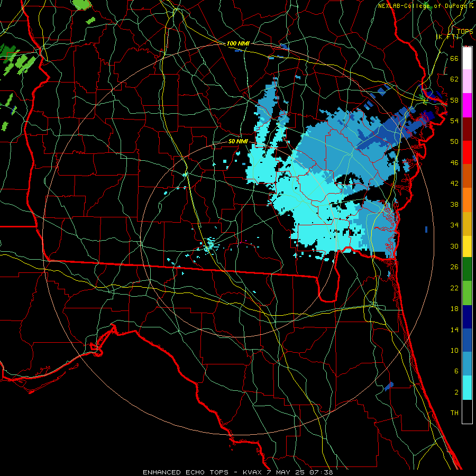Click the legend label "TH"
476x476 pixels.
pos(454,413)
